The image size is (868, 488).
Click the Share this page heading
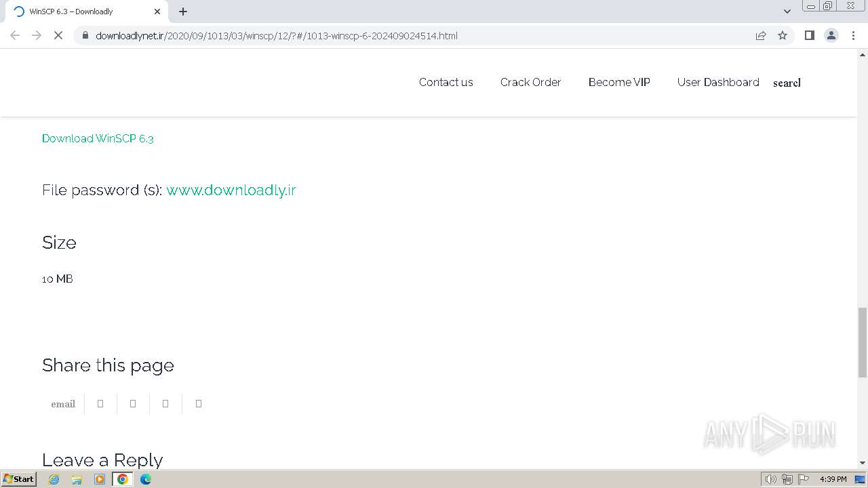click(x=108, y=365)
